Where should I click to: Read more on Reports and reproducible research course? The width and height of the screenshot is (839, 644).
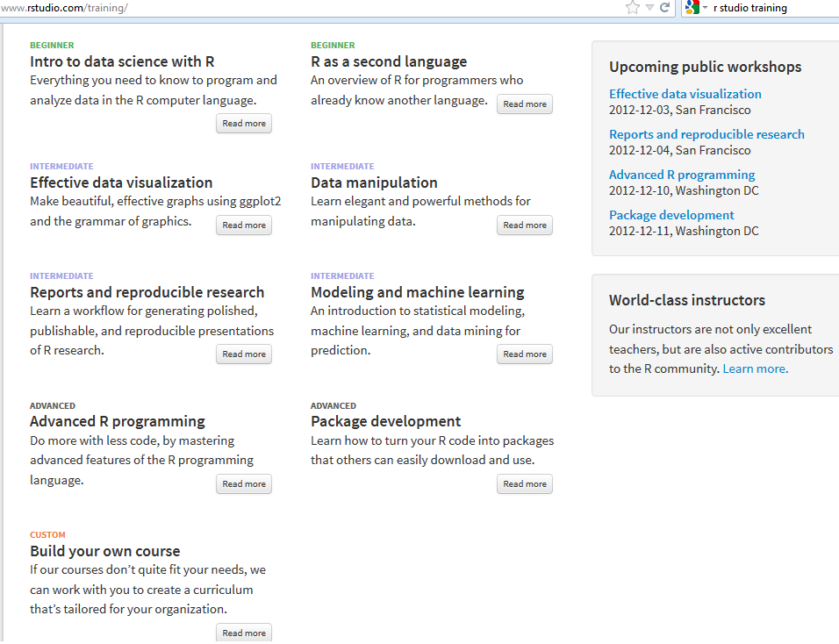244,354
